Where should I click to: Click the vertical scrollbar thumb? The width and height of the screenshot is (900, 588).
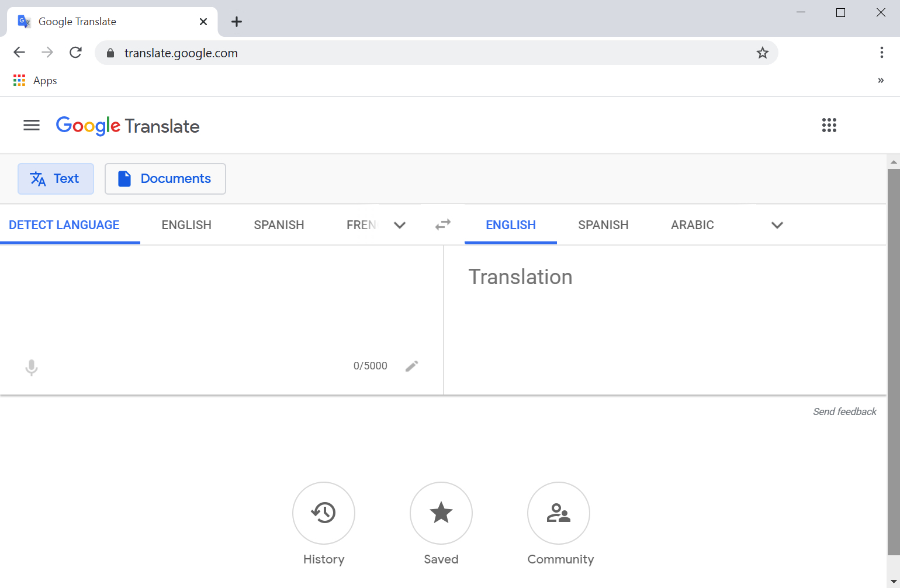894,362
